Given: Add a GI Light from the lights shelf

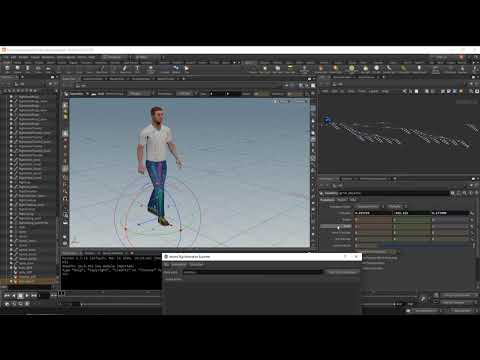Looking at the screenshot, I should point(377,69).
